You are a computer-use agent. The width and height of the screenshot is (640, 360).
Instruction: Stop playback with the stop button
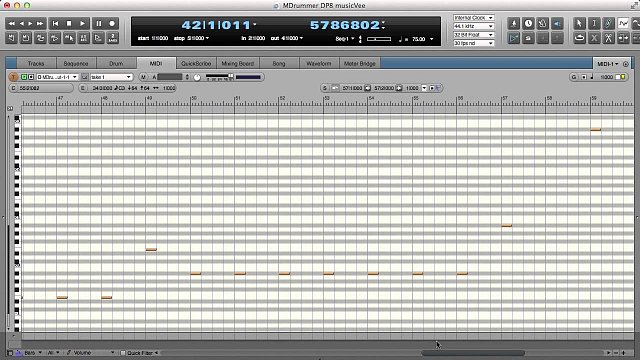pyautogui.click(x=69, y=24)
